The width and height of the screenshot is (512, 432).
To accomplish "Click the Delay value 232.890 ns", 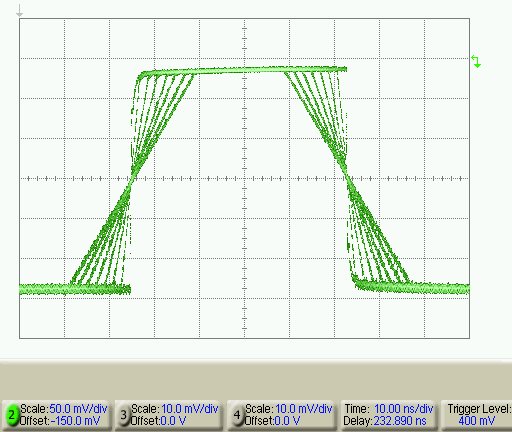I will point(400,421).
